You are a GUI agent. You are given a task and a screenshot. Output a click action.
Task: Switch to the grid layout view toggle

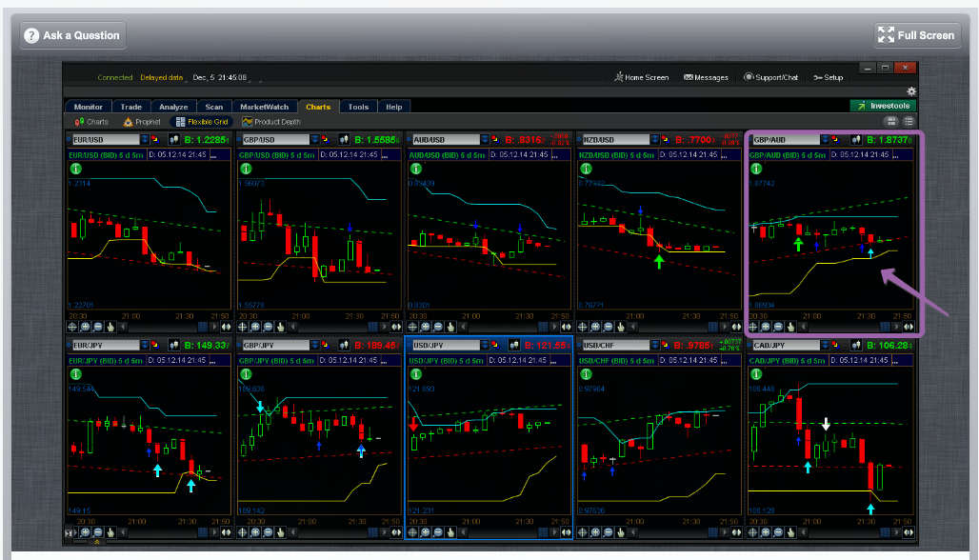coord(891,122)
